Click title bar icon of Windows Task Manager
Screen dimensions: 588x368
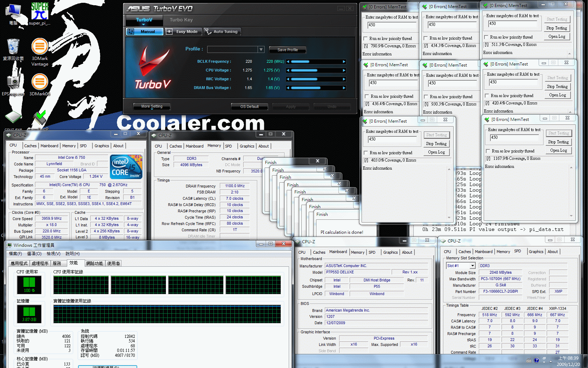pos(9,245)
